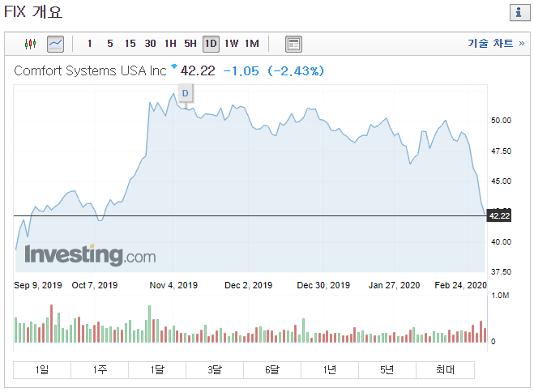Set range to 1달
534x392 pixels.
click(x=157, y=369)
